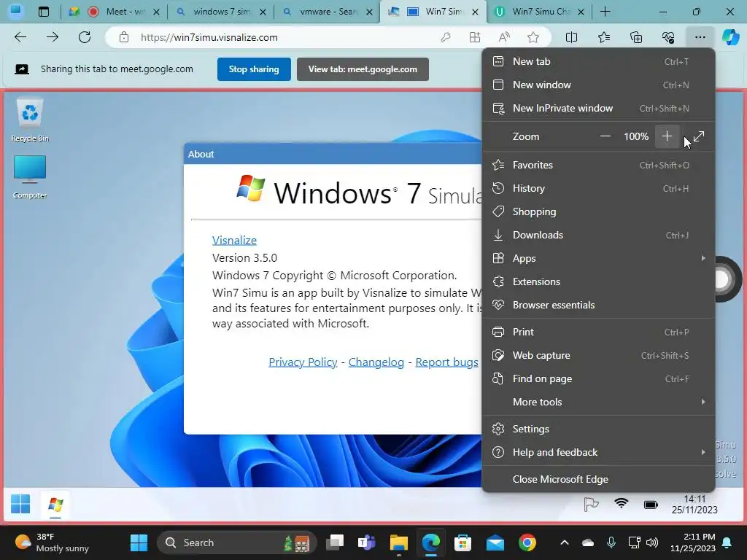
Task: Click View tab: meet.google.com button
Action: [x=363, y=69]
